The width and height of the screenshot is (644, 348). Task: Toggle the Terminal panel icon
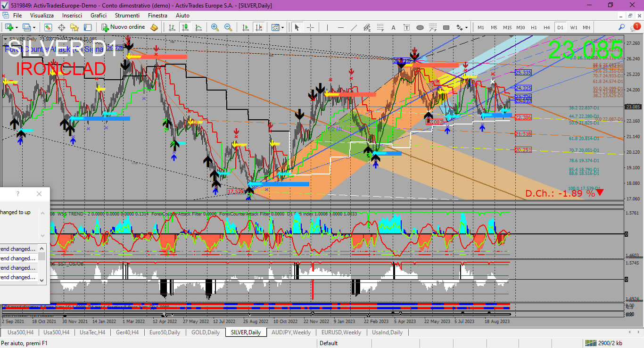[88, 27]
